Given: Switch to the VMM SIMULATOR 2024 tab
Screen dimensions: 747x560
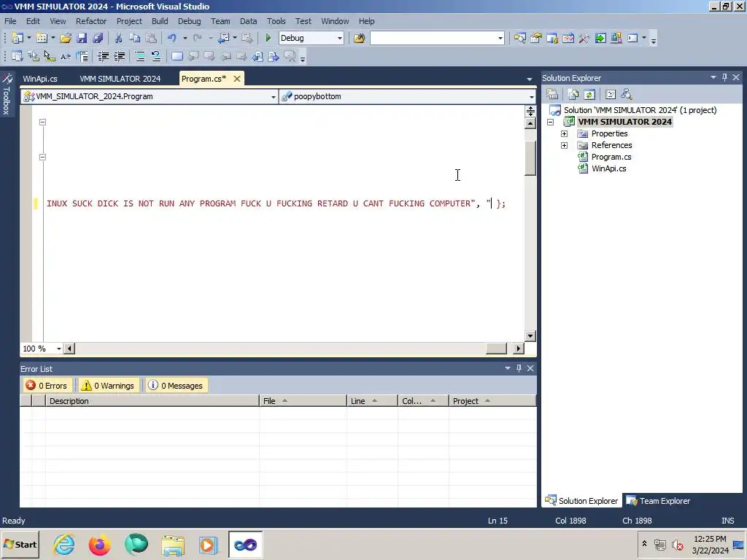Looking at the screenshot, I should point(120,79).
